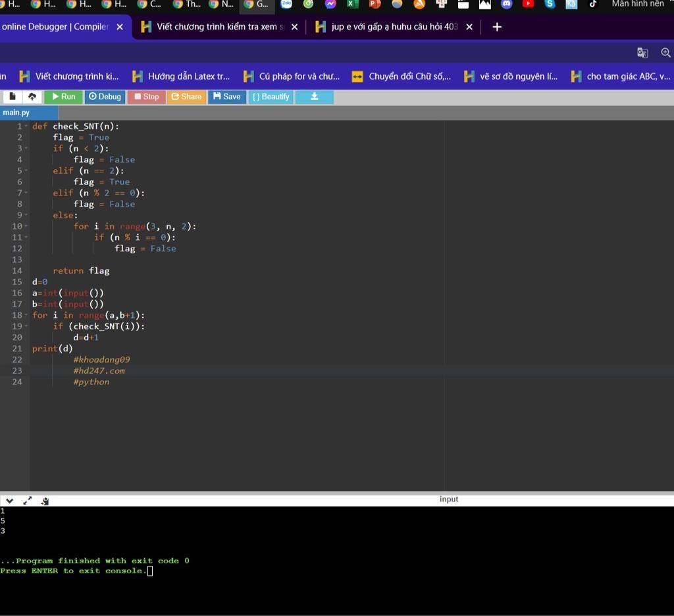Image resolution: width=674 pixels, height=616 pixels.
Task: Open TikTok from the taskbar
Action: coord(593,4)
